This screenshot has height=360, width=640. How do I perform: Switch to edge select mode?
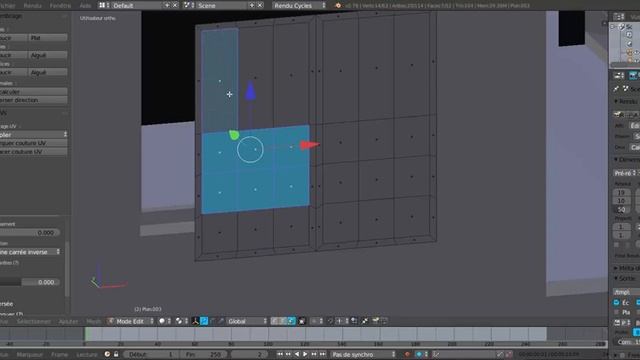[283, 321]
